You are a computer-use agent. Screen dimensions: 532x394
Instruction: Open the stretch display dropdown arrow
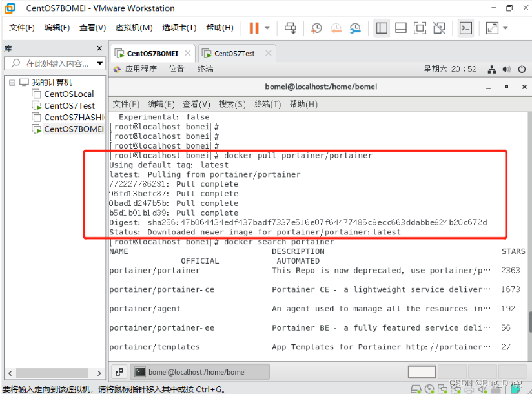tap(506, 28)
